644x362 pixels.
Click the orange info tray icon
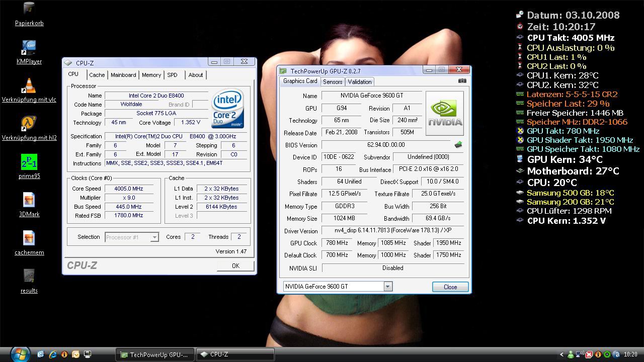(598, 354)
